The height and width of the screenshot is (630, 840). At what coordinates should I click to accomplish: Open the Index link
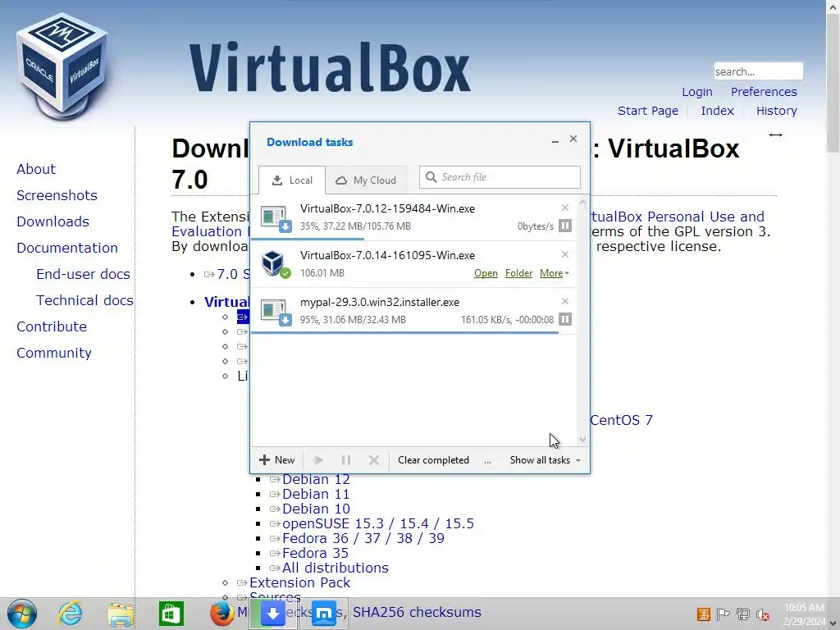click(717, 111)
